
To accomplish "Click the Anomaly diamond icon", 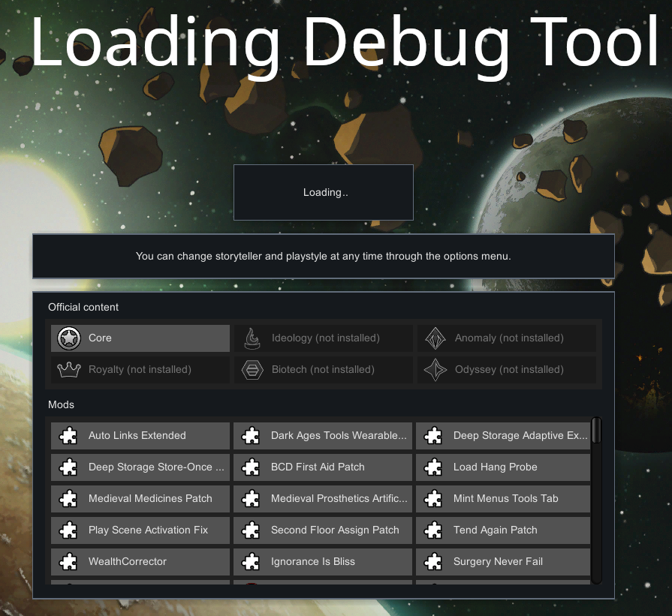I will coord(435,338).
